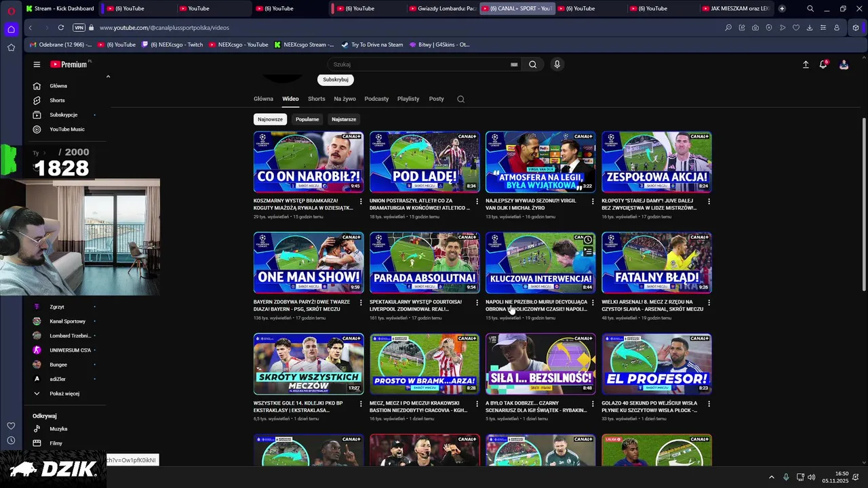Open history clock icon in Opera sidebar

(x=11, y=441)
